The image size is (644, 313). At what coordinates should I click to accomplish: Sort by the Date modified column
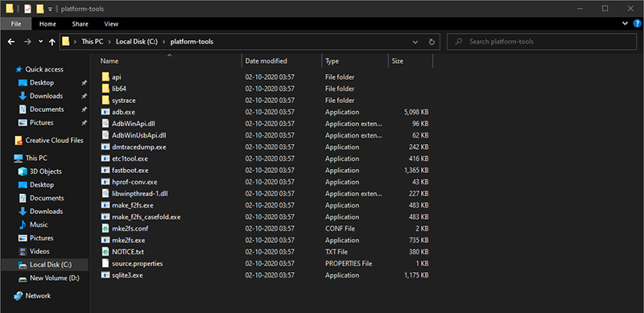click(266, 61)
